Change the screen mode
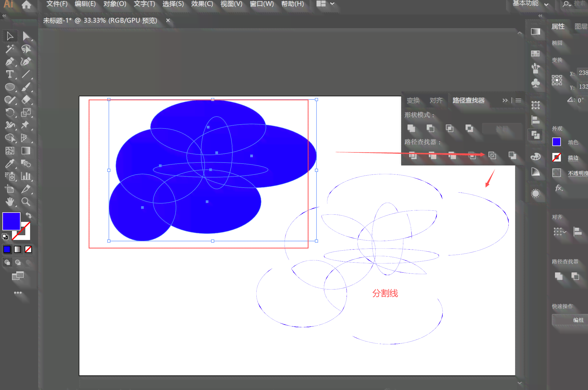This screenshot has width=588, height=390. click(18, 276)
